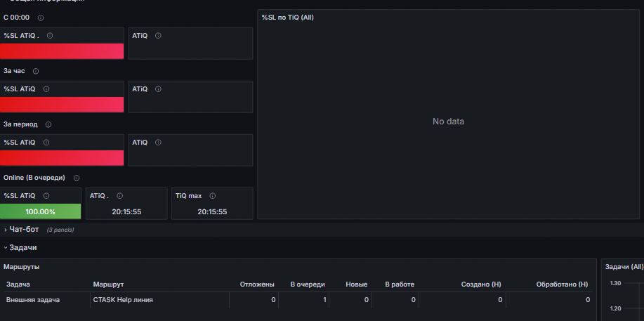Screen dimensions: 644x321
Task: Click red '%SL ATiQ' bar under 'За период'
Action: tap(62, 158)
